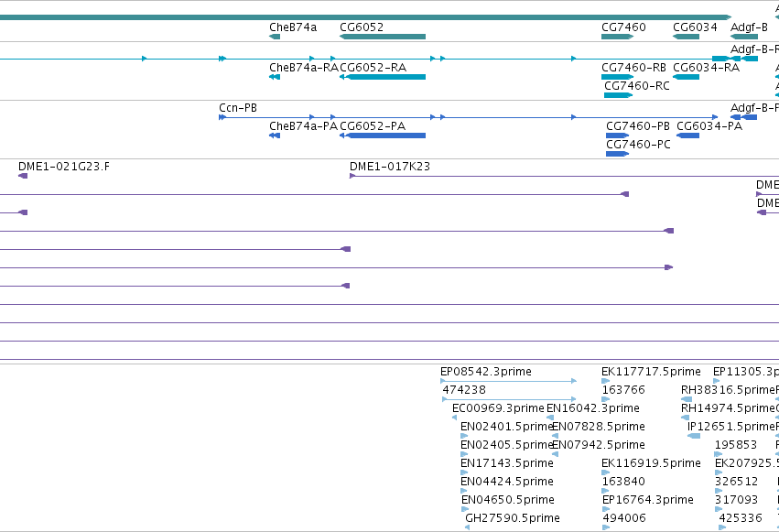Open the CG7460-PB protein label
The height and width of the screenshot is (532, 779).
click(638, 126)
